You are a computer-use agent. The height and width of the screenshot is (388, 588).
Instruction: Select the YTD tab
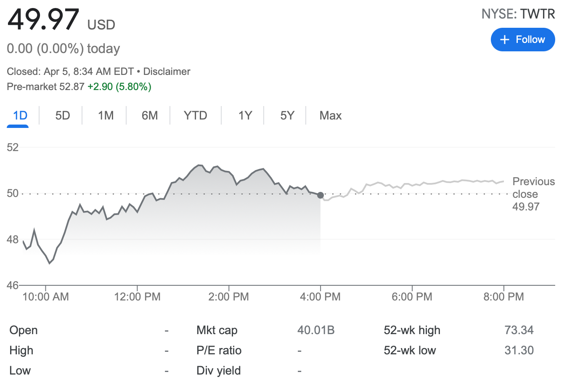(196, 116)
